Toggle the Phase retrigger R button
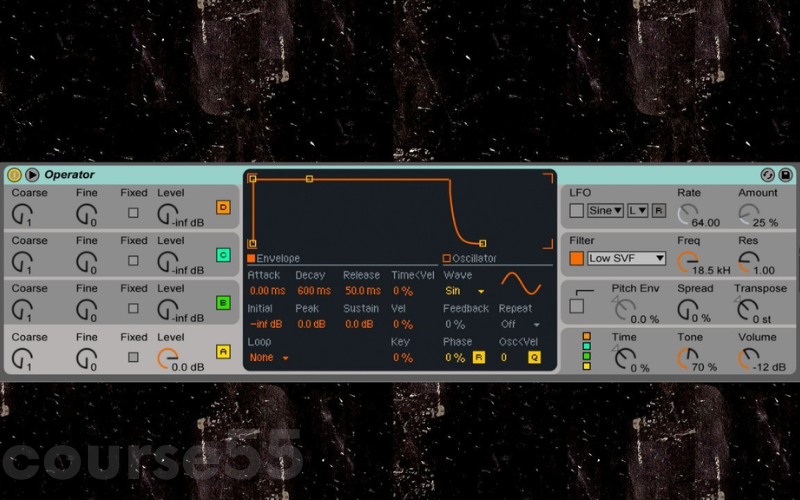Image resolution: width=800 pixels, height=500 pixels. pyautogui.click(x=479, y=358)
